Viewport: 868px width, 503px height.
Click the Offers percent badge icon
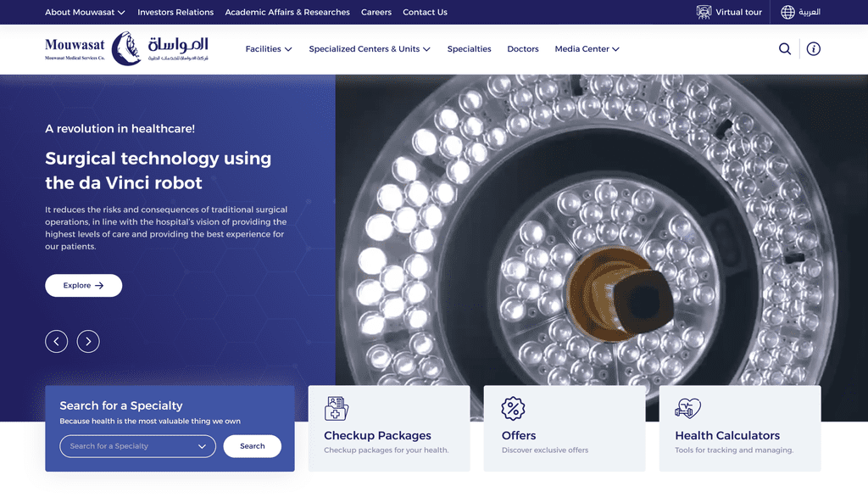tap(513, 409)
